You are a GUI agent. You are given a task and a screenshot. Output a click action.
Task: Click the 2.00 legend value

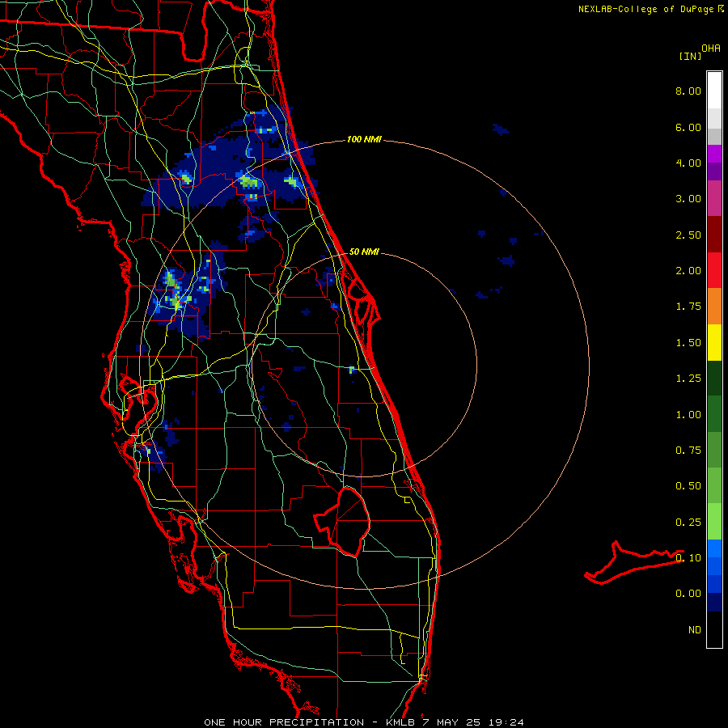click(688, 271)
